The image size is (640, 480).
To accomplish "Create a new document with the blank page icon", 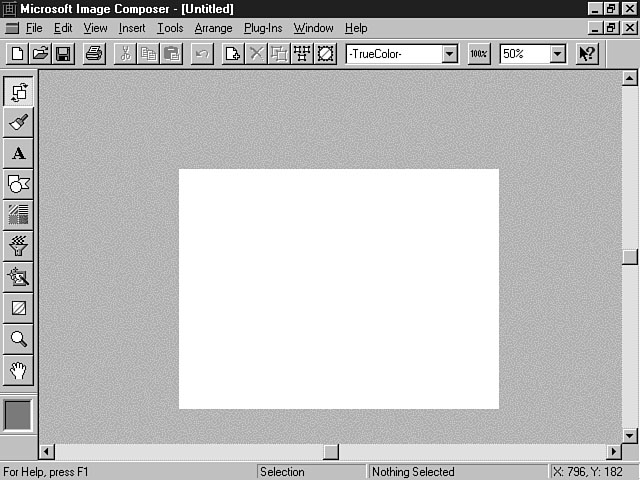I will click(17, 54).
